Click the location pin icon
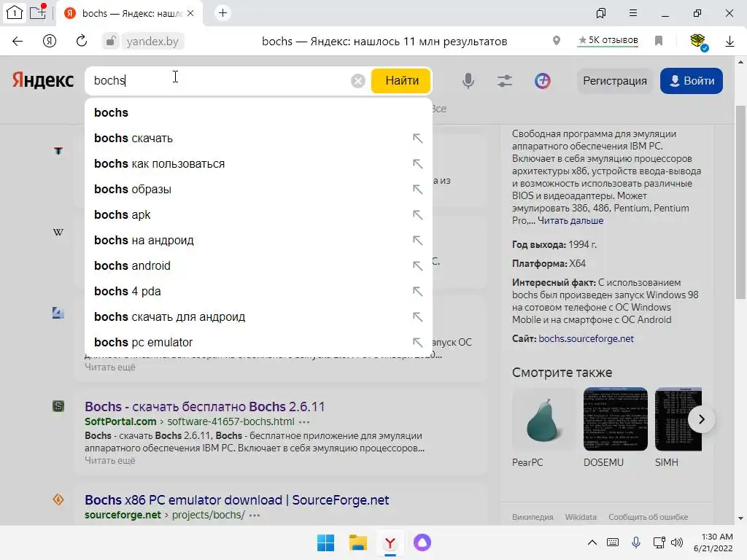Image resolution: width=747 pixels, height=560 pixels. click(557, 41)
